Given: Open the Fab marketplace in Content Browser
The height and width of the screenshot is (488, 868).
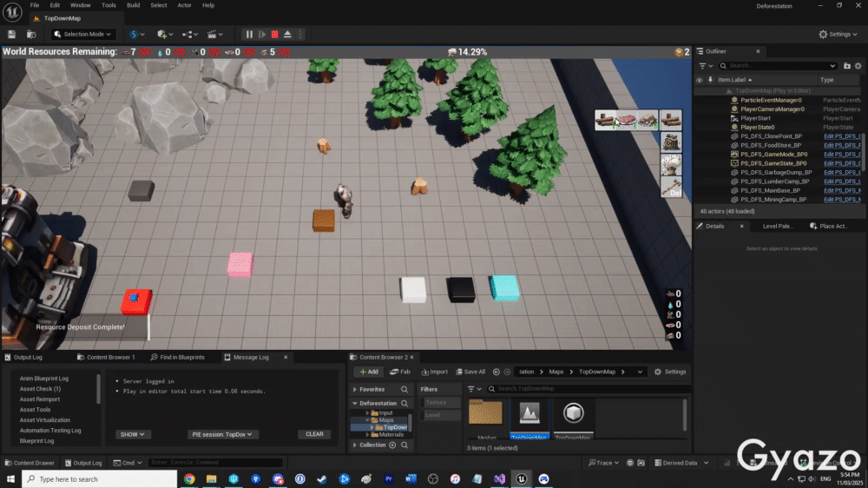Looking at the screenshot, I should tap(400, 372).
